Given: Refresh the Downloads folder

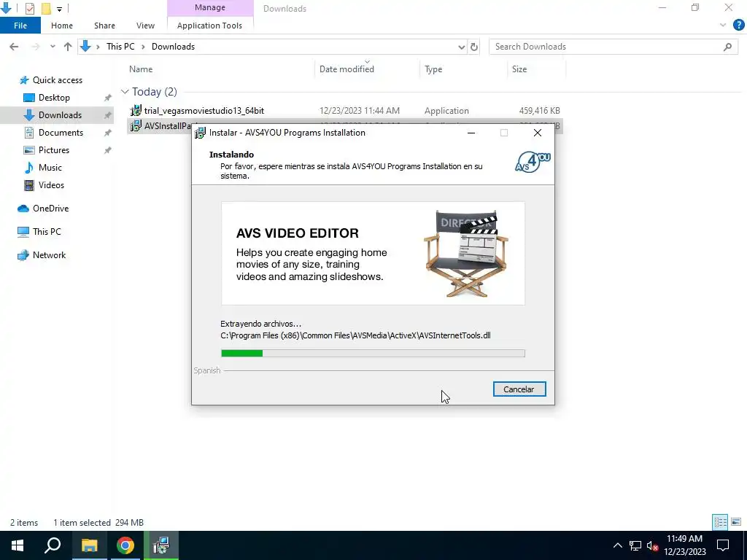Looking at the screenshot, I should [x=474, y=47].
